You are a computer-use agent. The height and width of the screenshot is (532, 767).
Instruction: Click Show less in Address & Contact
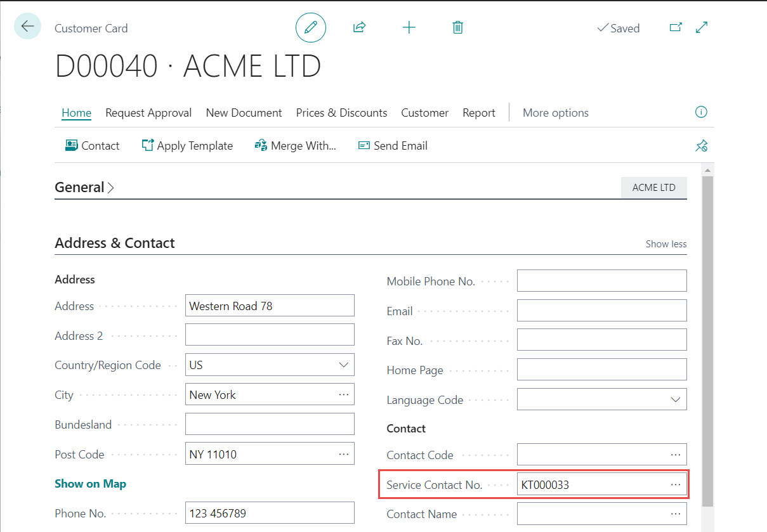pos(665,244)
